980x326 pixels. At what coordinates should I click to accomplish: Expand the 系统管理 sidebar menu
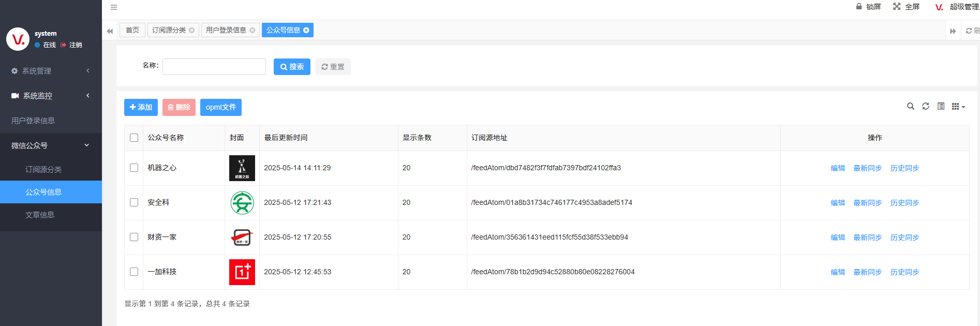point(51,71)
